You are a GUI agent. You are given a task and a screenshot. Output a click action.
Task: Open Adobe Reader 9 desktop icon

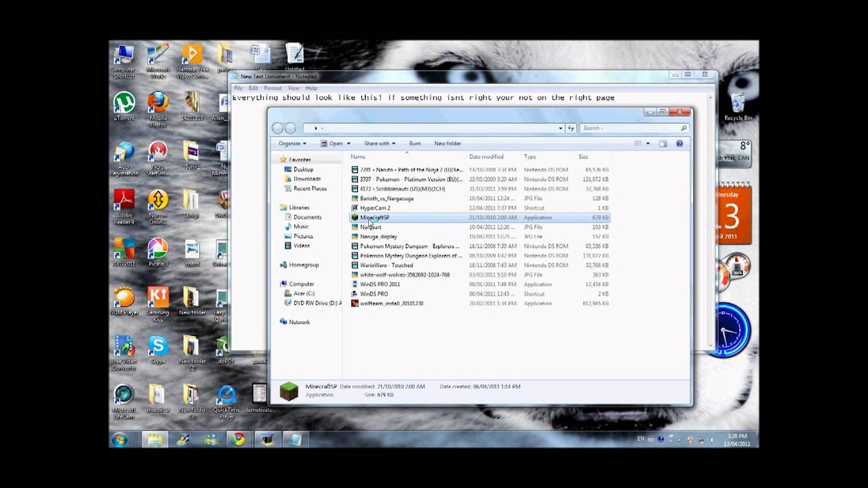124,206
